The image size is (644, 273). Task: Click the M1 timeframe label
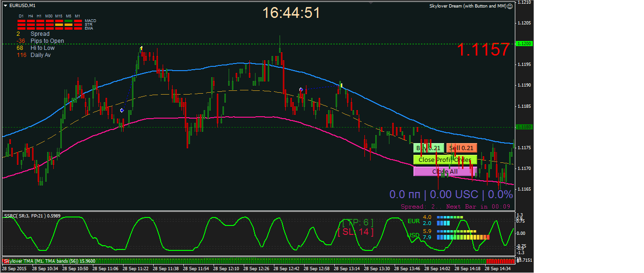click(x=77, y=16)
